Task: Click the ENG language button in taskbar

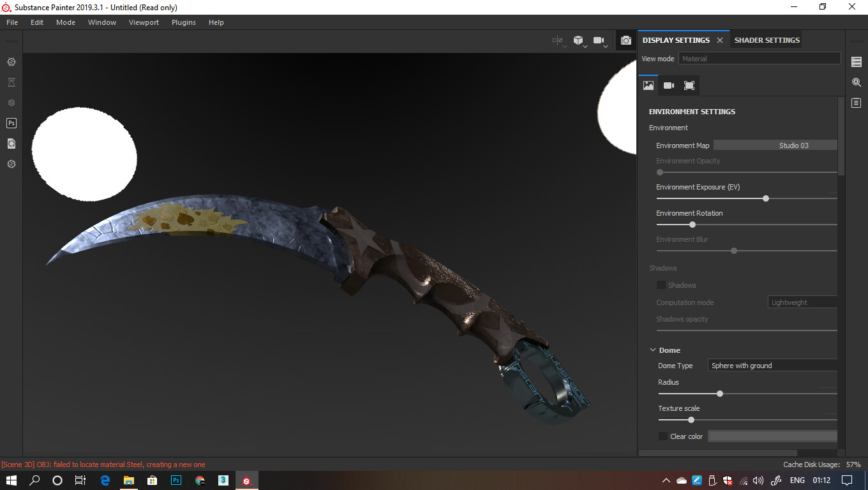Action: point(797,480)
